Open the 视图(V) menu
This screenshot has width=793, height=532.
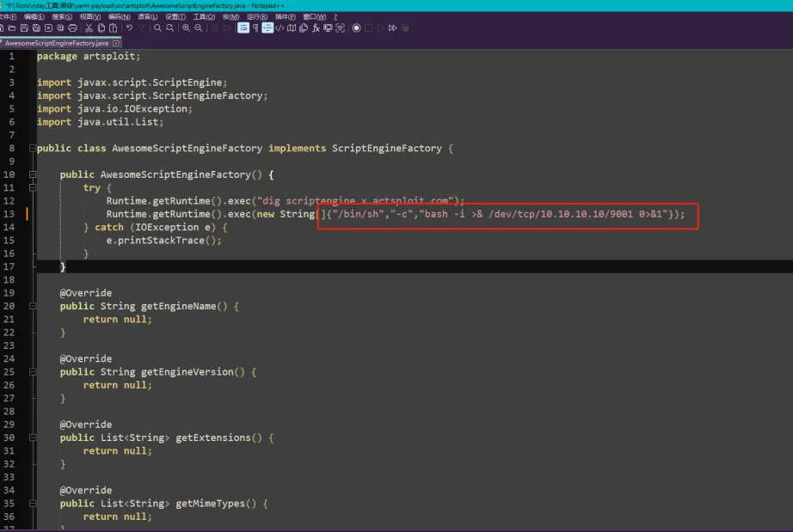tap(90, 17)
